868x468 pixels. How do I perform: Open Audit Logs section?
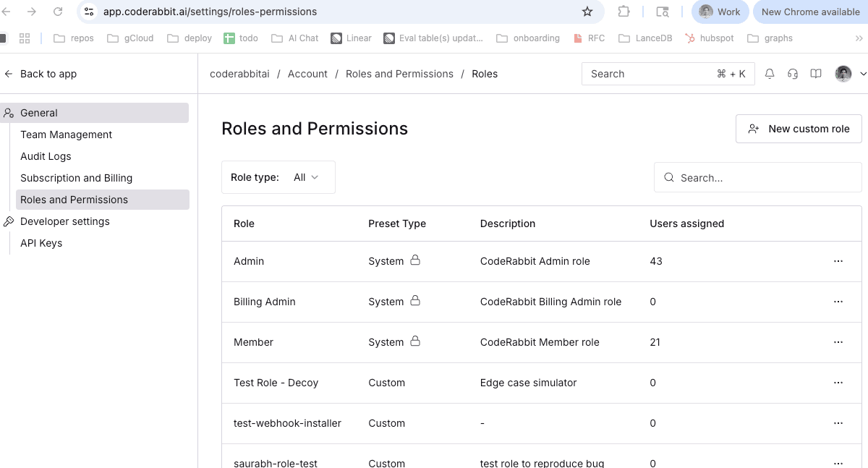pyautogui.click(x=46, y=156)
